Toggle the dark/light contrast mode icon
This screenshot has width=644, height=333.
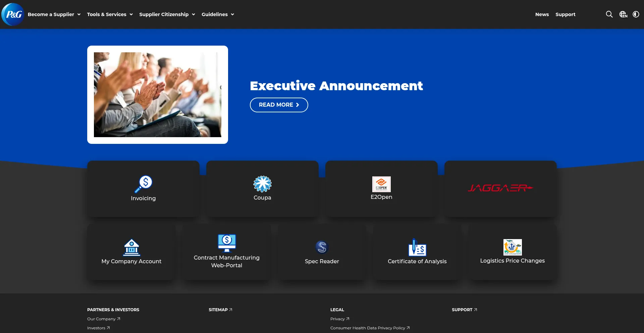636,14
